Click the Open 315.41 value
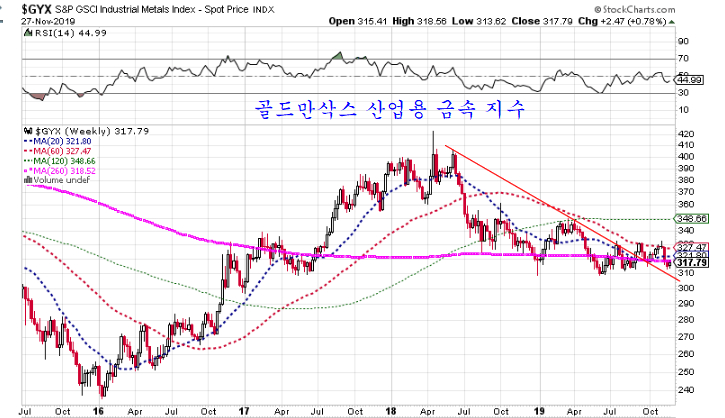This screenshot has height=418, width=725. click(x=358, y=21)
